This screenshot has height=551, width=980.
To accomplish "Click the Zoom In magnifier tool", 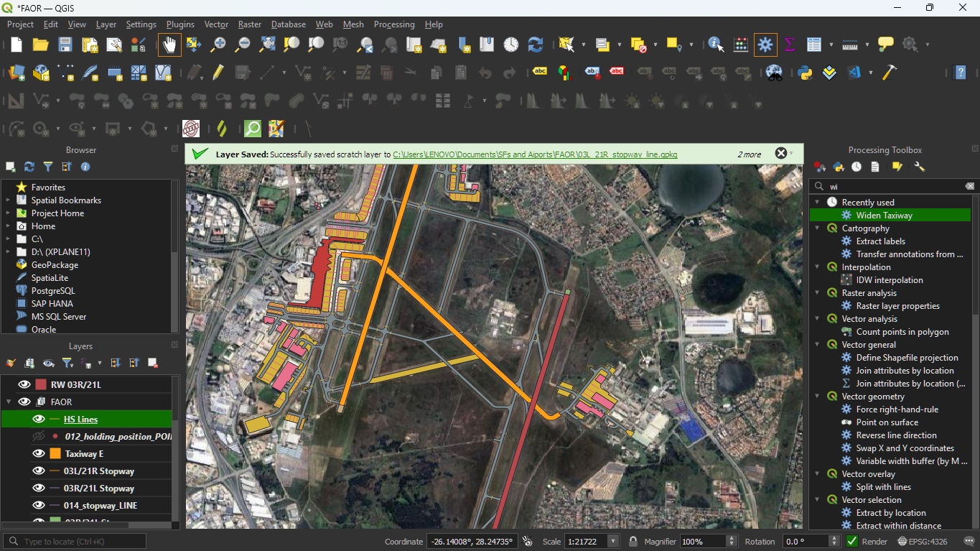I will [218, 45].
